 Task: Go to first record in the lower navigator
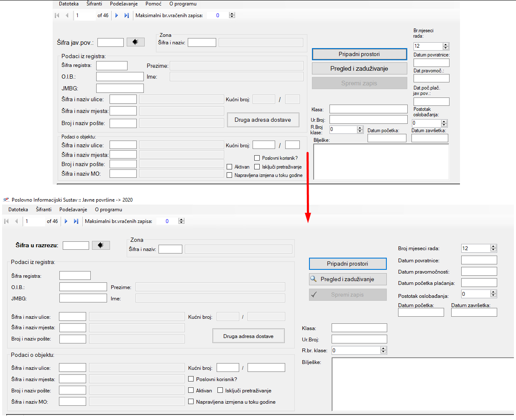click(7, 221)
